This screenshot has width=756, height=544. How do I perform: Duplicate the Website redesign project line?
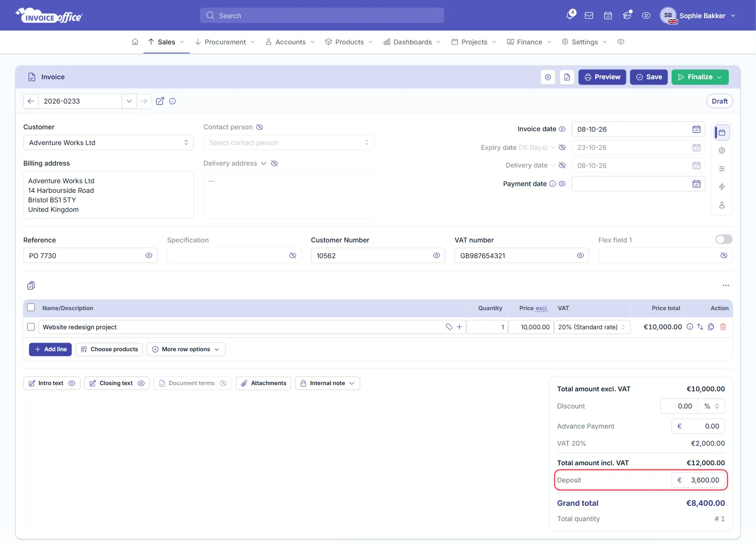(x=711, y=327)
